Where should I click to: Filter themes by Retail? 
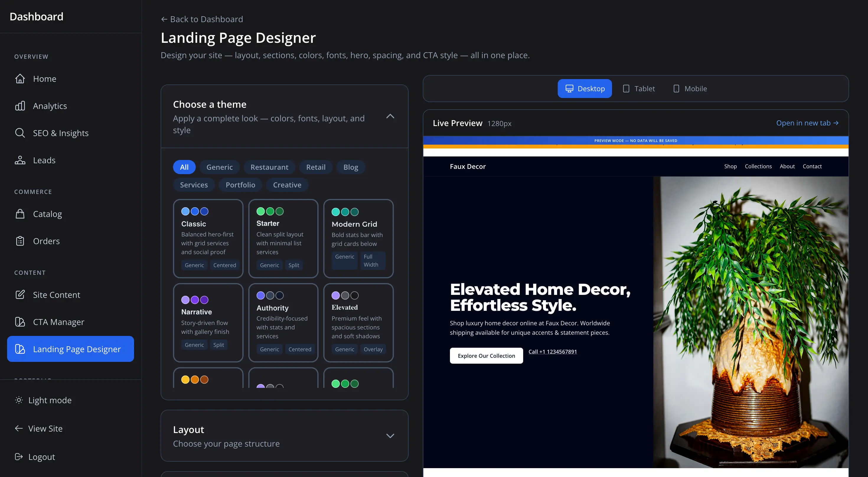pyautogui.click(x=316, y=167)
